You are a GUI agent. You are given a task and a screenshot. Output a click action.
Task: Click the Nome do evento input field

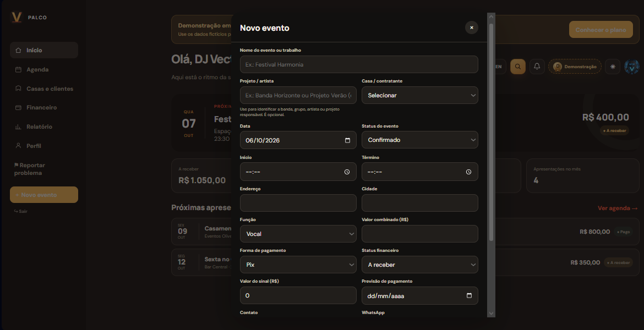point(359,64)
